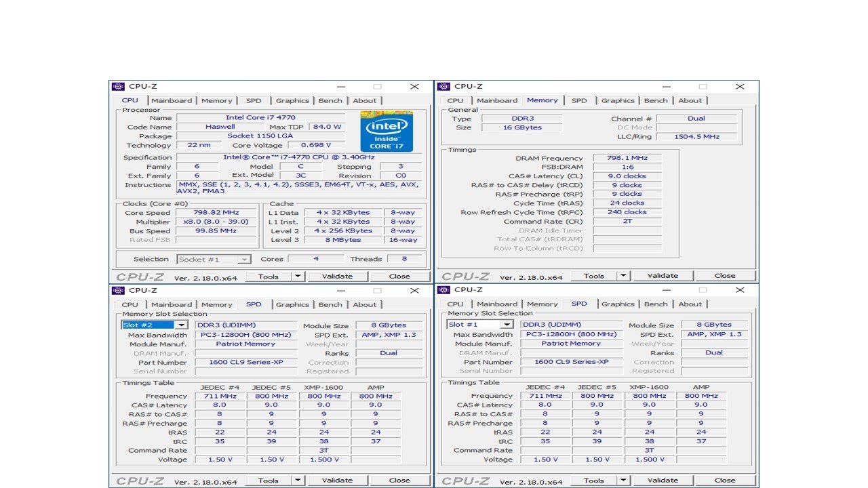Click the Intel Core i7 logo badge
The width and height of the screenshot is (868, 488).
(387, 133)
